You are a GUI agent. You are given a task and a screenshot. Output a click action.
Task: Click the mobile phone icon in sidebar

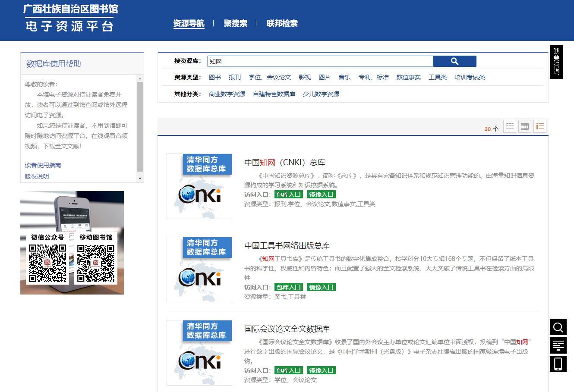point(558,364)
